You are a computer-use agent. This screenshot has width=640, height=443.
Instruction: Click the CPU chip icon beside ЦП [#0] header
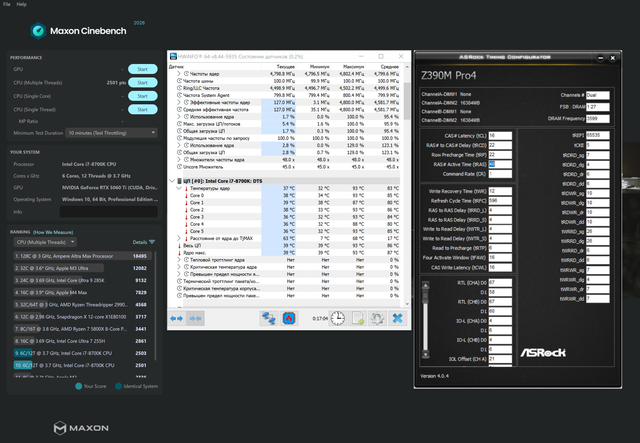click(180, 181)
